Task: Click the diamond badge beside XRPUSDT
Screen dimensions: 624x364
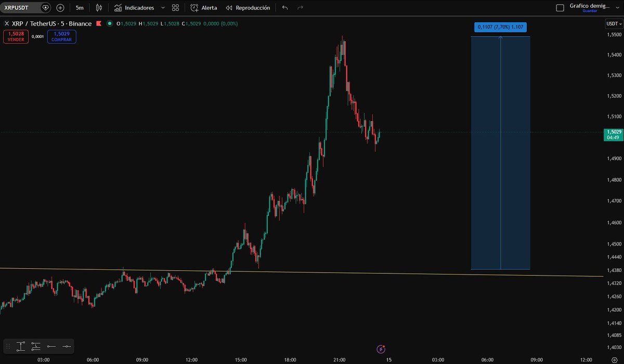Action: coord(46,8)
